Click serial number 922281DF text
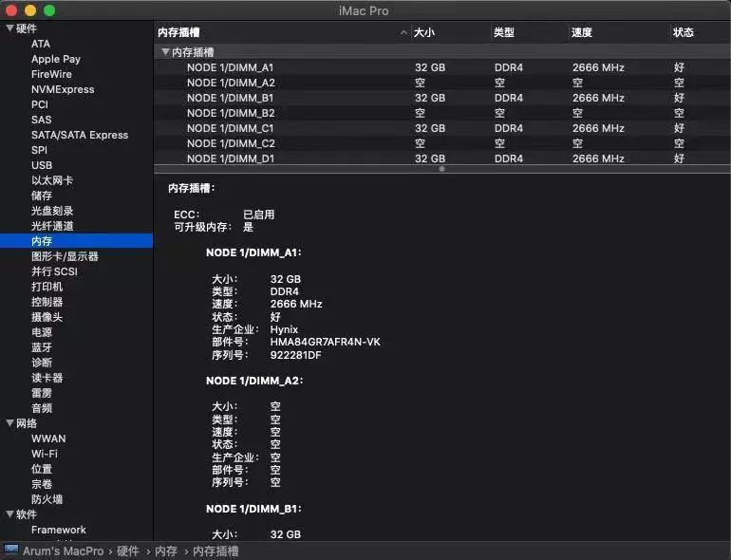 (295, 355)
